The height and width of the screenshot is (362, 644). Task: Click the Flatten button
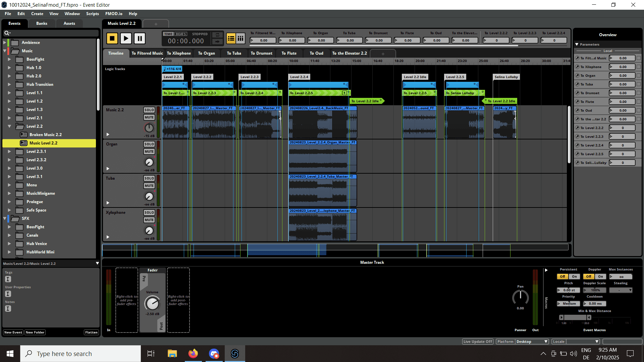pos(91,332)
